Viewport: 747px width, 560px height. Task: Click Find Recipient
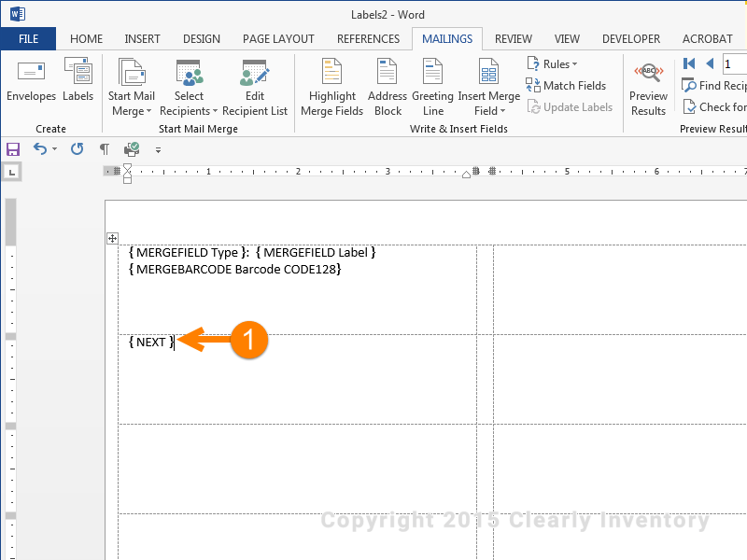pos(714,86)
